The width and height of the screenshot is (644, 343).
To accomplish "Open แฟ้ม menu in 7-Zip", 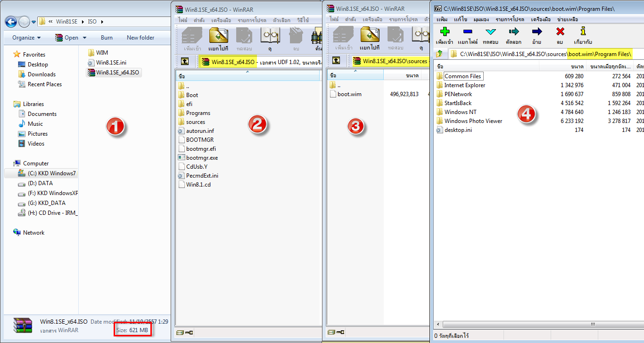I will tap(442, 19).
